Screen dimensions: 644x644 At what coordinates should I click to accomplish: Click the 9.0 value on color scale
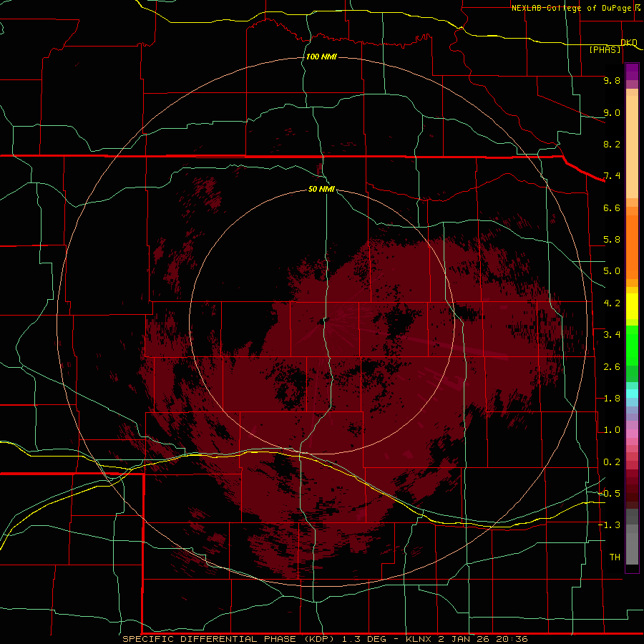tap(612, 112)
